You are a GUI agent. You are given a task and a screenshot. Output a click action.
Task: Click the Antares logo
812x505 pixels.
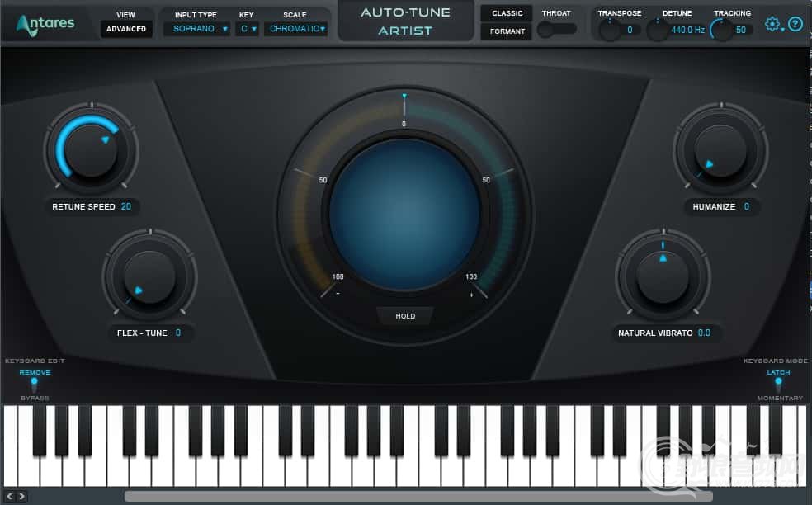tap(45, 24)
